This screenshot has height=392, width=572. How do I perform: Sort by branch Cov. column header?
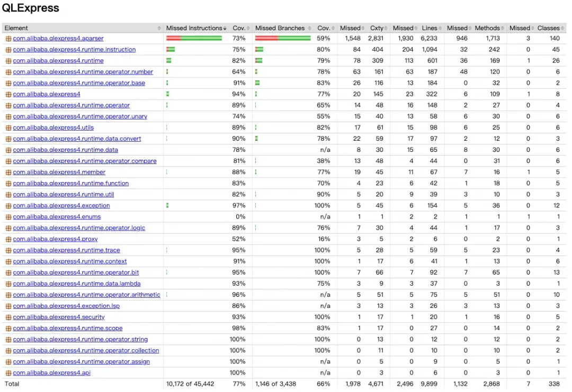326,28
